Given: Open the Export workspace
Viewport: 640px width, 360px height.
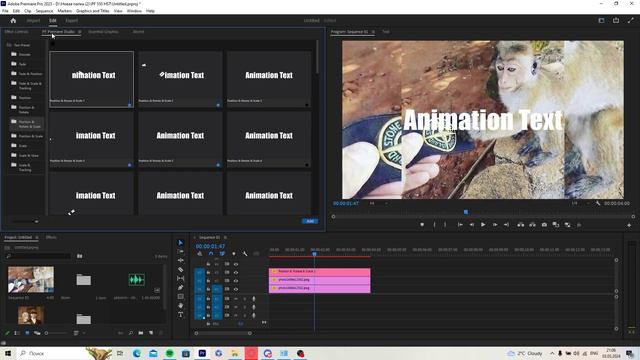Looking at the screenshot, I should (71, 20).
